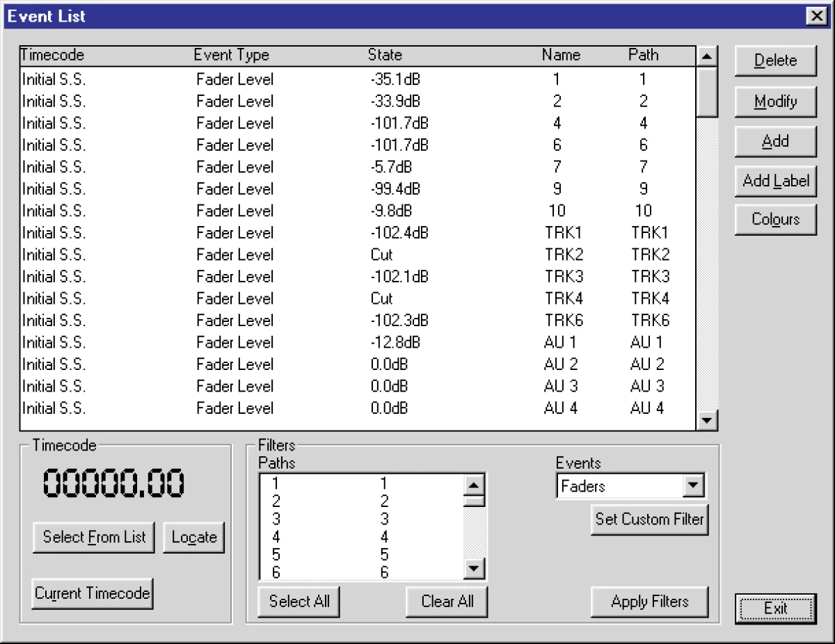Click the Apply Filters button

pos(649,602)
